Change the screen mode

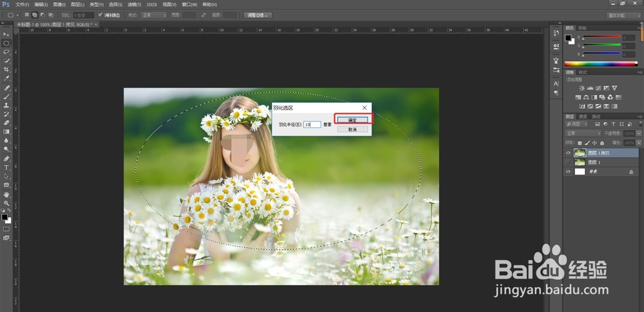click(x=6, y=238)
